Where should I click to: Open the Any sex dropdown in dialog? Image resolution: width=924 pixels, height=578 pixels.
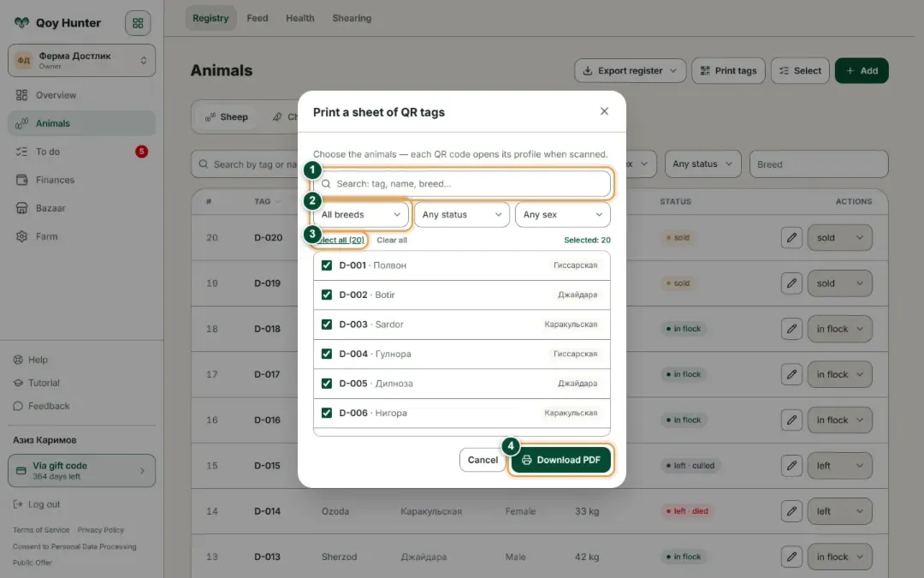[x=563, y=215]
